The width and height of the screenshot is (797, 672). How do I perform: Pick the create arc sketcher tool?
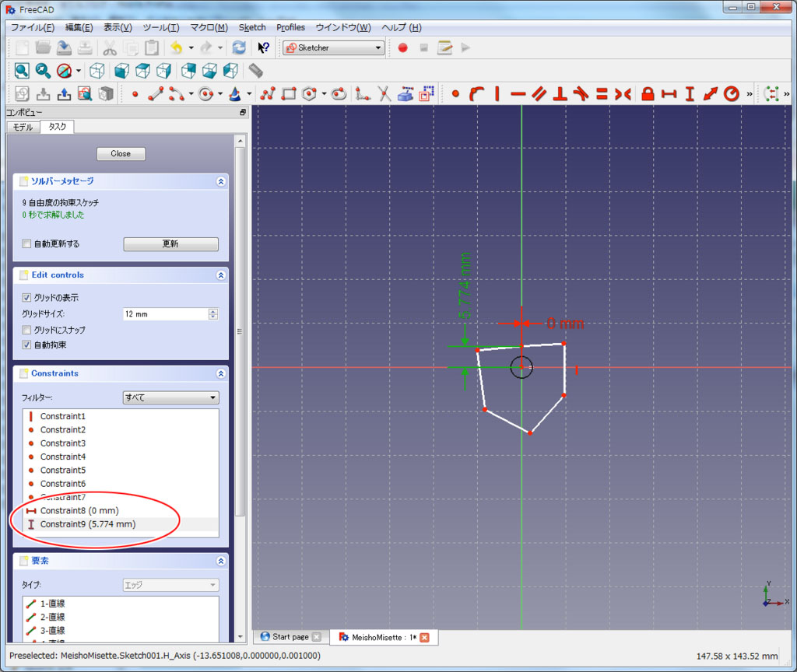pos(177,94)
